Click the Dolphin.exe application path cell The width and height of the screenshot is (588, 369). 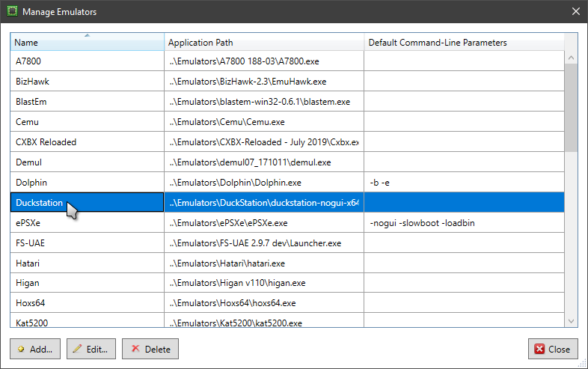(x=264, y=183)
